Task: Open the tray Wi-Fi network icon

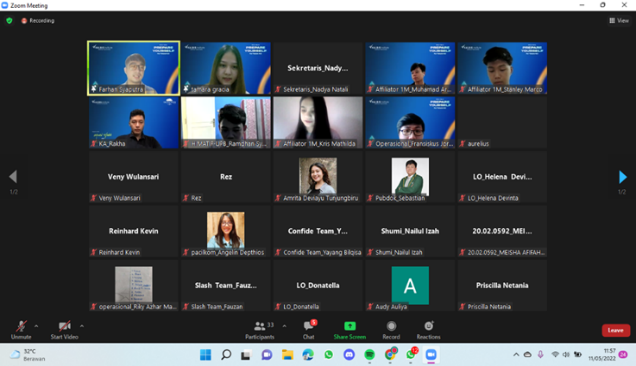Action: pos(555,355)
